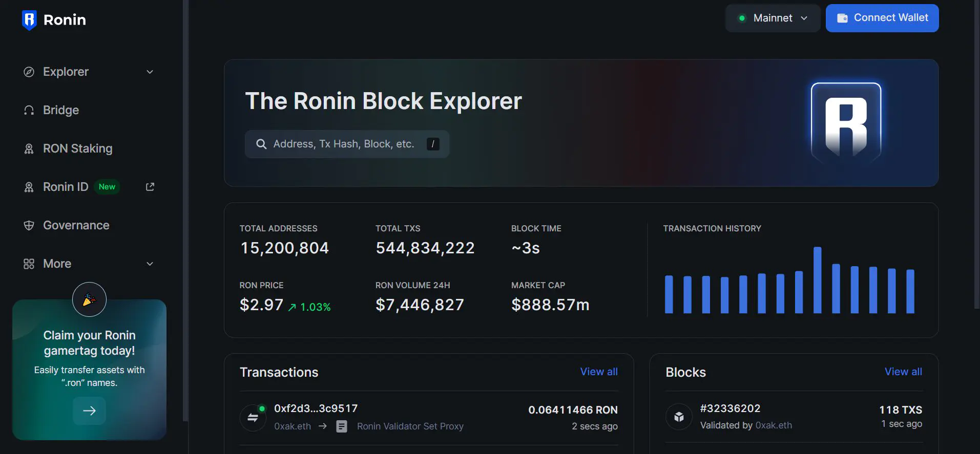Viewport: 980px width, 454px height.
Task: Click the total TXS value 544,834,222
Action: (425, 248)
